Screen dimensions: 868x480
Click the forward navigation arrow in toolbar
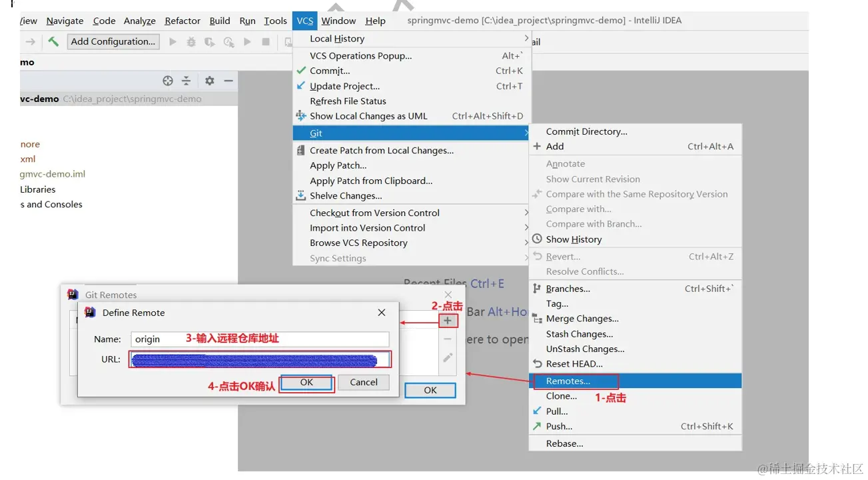(x=31, y=41)
